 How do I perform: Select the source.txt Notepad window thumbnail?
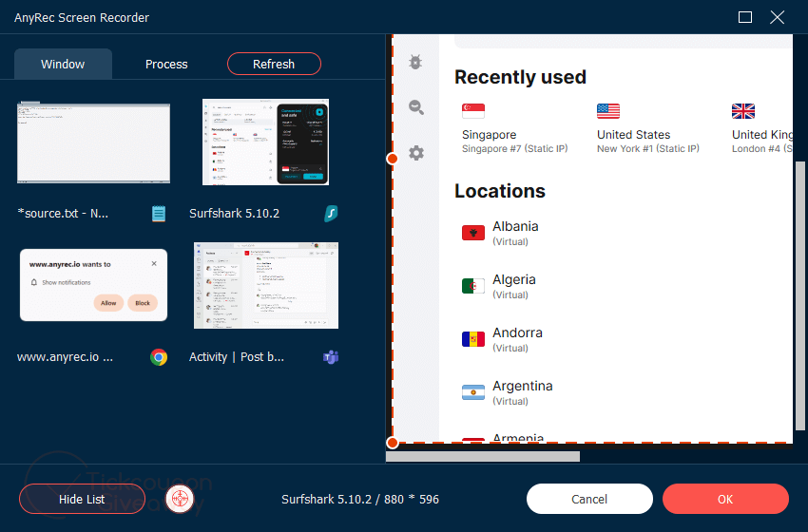pos(93,142)
